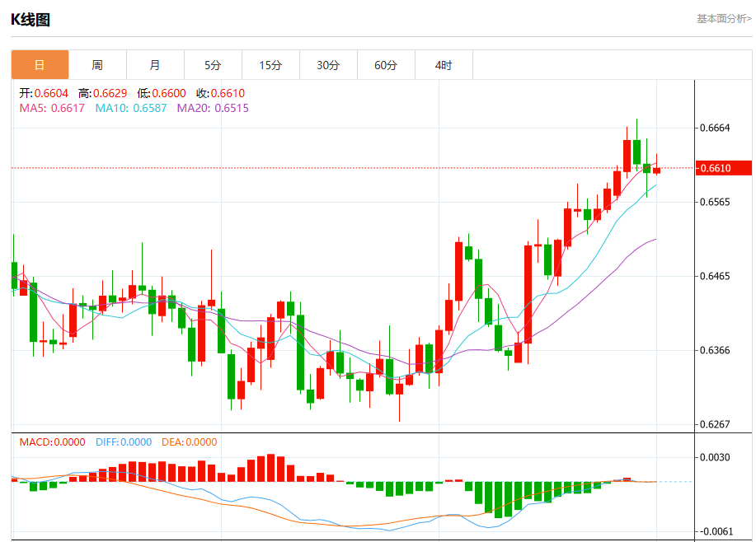The width and height of the screenshot is (756, 542).
Task: Click the 0.6267 price axis label
Action: point(715,424)
